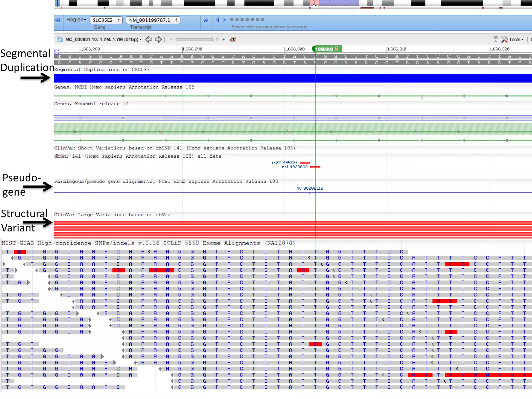Screen dimensions: 532x399
Task: Click the 'Exons: click an exon above' hint
Action: (x=269, y=27)
